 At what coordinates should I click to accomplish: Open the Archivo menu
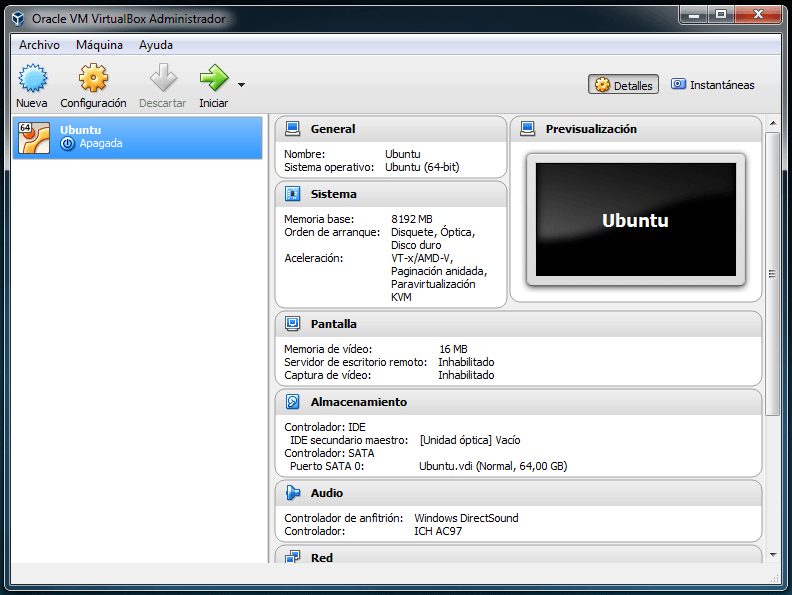tap(39, 45)
